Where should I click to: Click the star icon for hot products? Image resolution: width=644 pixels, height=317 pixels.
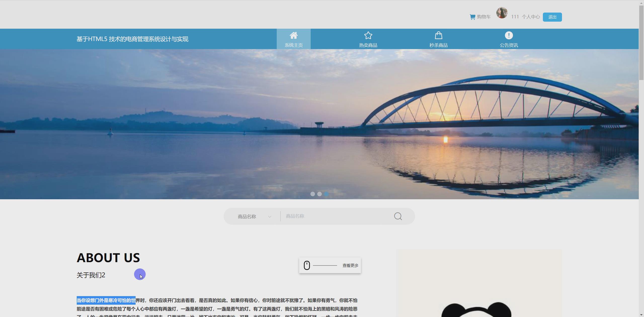click(368, 35)
